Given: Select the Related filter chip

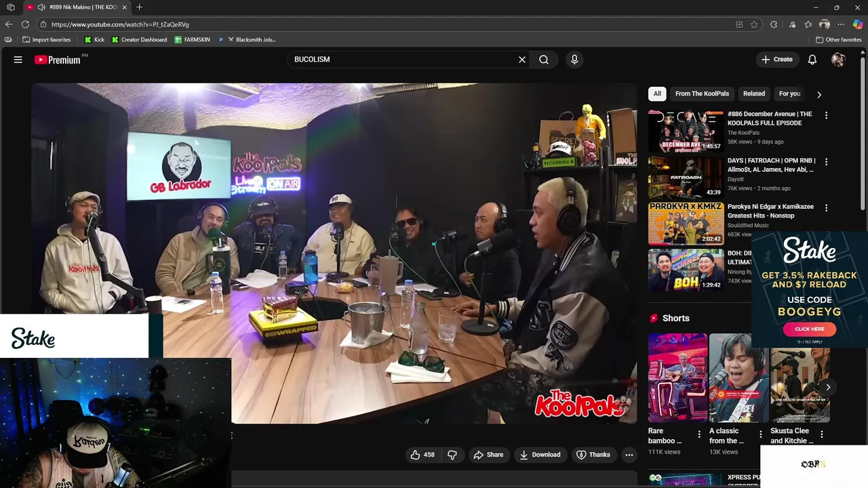Looking at the screenshot, I should click(754, 94).
